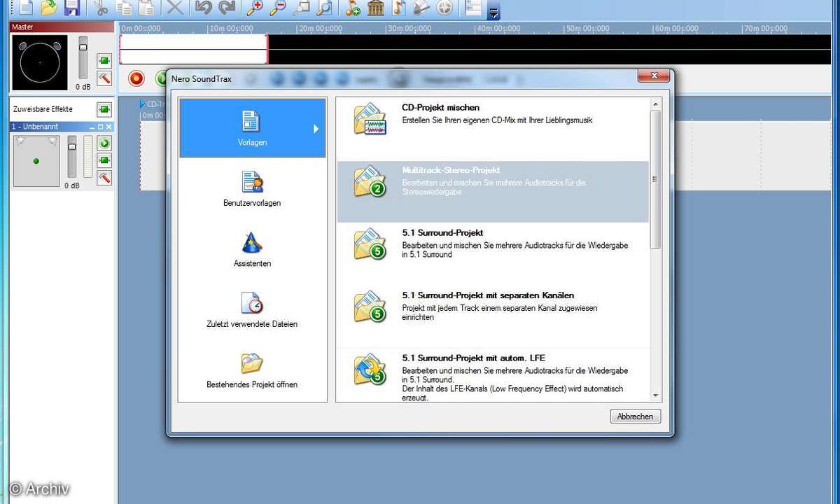
Task: Choose 5.1 Surround-Projekt mit autom. LFE
Action: [x=493, y=375]
